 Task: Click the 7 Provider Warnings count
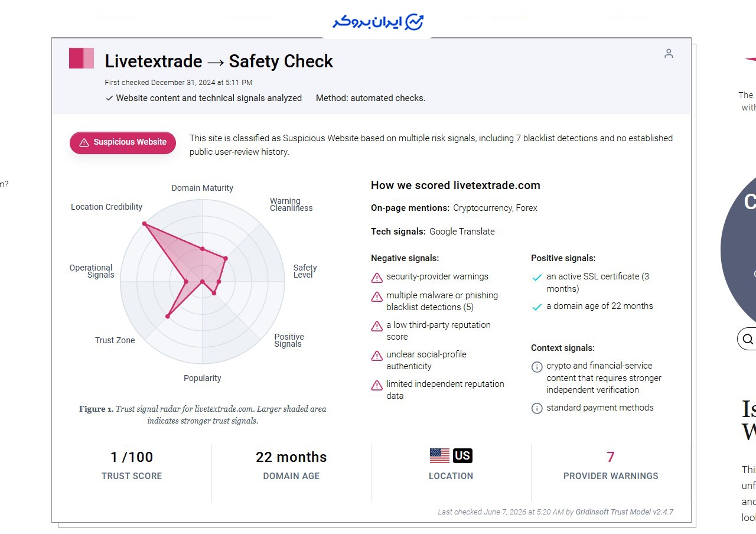[611, 457]
